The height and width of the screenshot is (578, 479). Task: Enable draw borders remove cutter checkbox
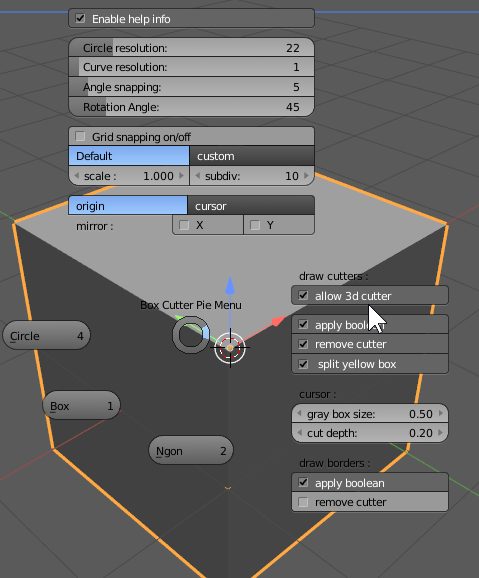(303, 502)
